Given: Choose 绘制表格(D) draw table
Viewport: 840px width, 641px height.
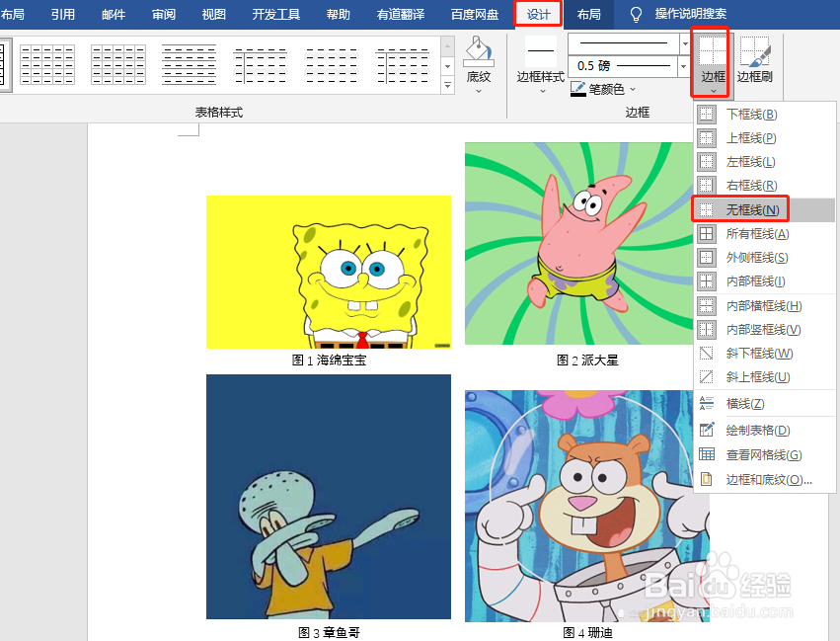Looking at the screenshot, I should (x=765, y=431).
